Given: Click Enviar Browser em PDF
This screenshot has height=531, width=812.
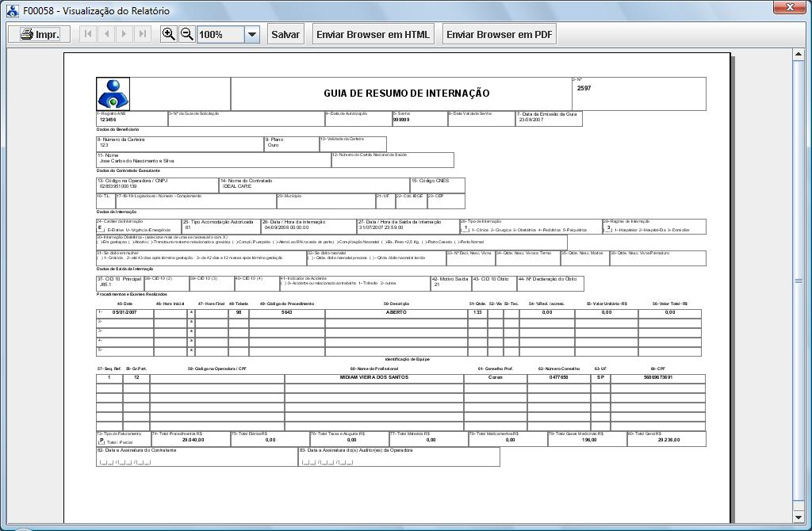Looking at the screenshot, I should pos(500,34).
